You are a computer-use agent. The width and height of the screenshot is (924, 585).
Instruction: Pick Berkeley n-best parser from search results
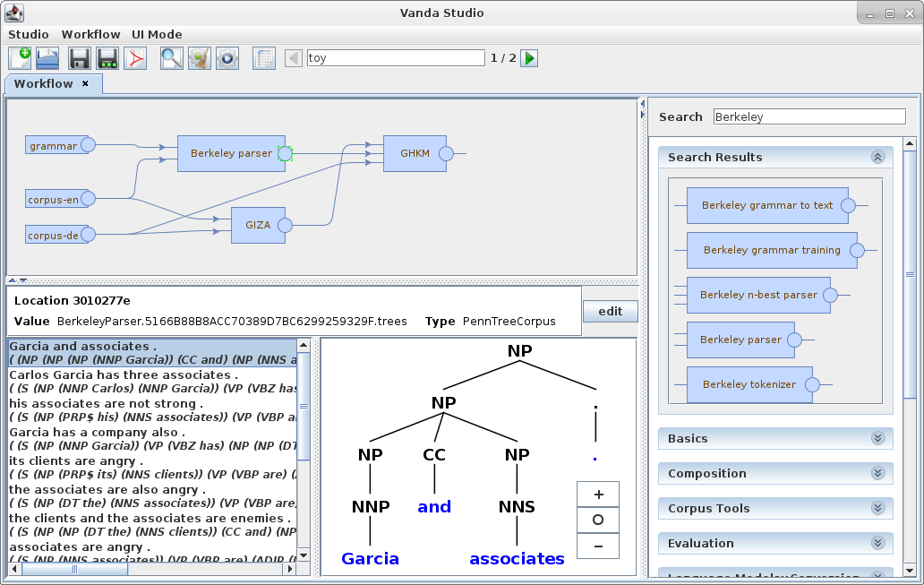(758, 295)
